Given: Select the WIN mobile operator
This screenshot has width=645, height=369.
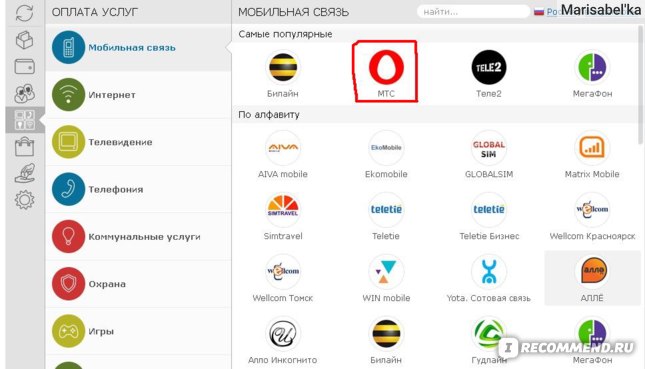Looking at the screenshot, I should point(386,272).
